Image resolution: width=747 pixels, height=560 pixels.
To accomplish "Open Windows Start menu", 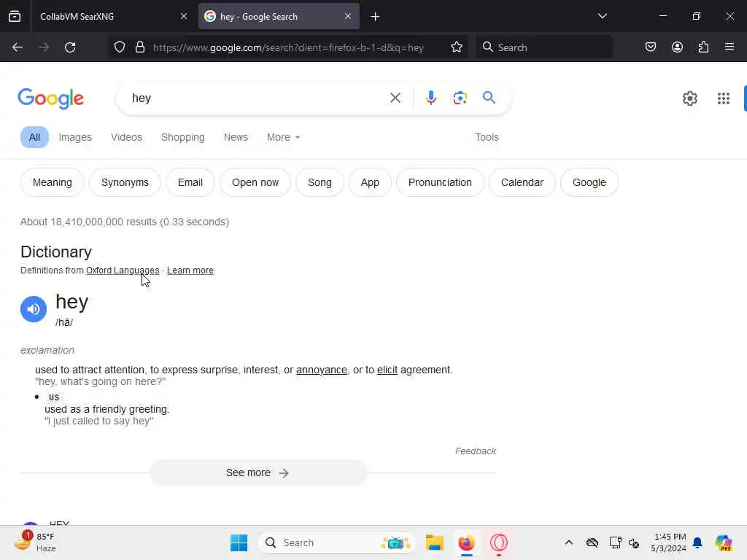I will (239, 542).
